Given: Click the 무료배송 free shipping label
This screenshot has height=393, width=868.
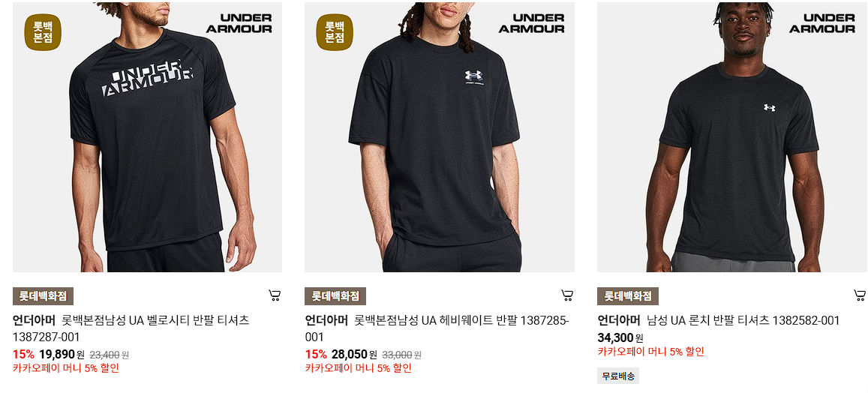Looking at the screenshot, I should pos(617,376).
